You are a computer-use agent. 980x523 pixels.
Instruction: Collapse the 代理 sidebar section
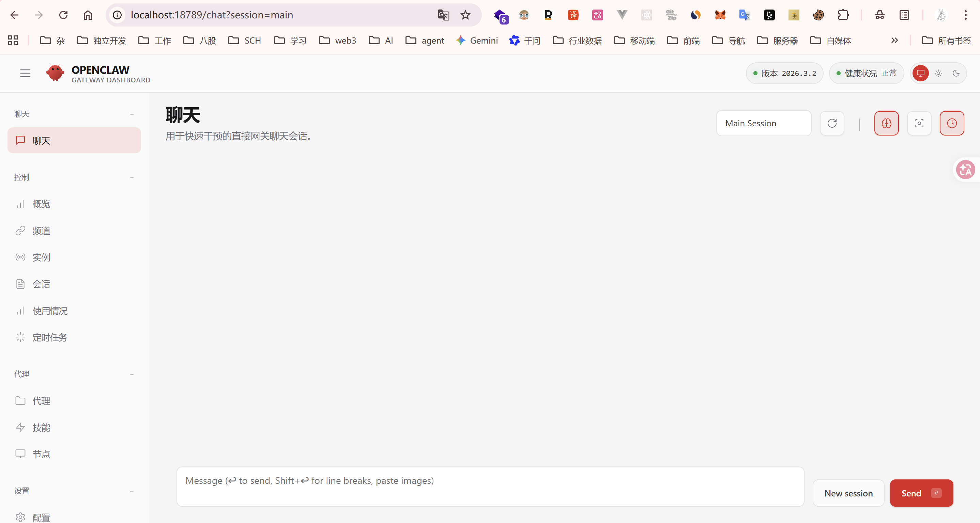[x=132, y=374]
